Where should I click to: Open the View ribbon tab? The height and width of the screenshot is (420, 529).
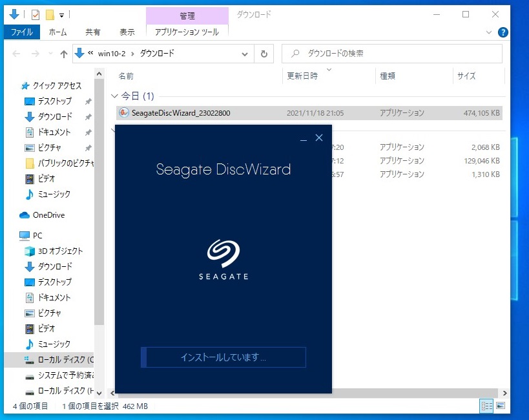[x=127, y=32]
